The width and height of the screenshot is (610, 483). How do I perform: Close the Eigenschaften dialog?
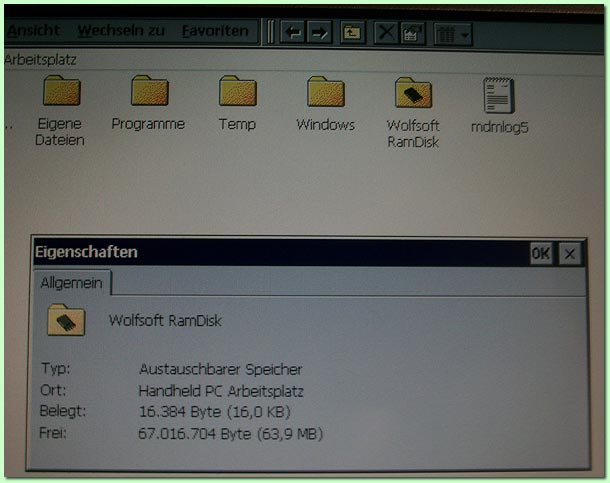[570, 254]
